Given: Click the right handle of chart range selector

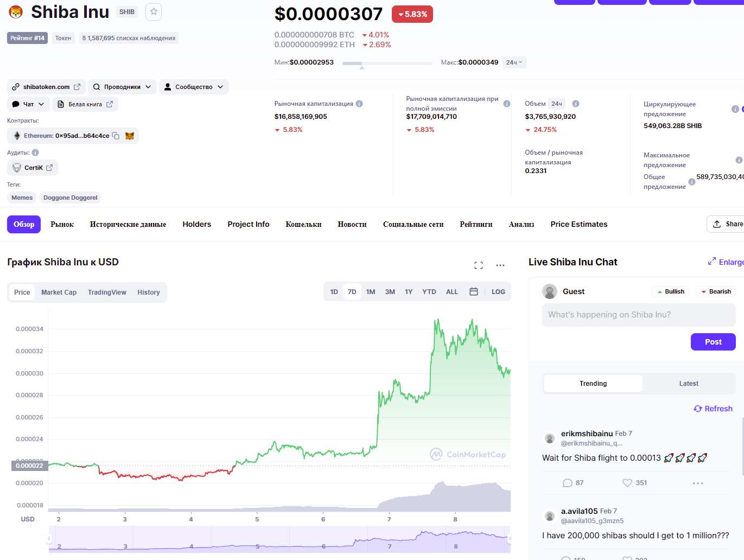Looking at the screenshot, I should (509, 539).
